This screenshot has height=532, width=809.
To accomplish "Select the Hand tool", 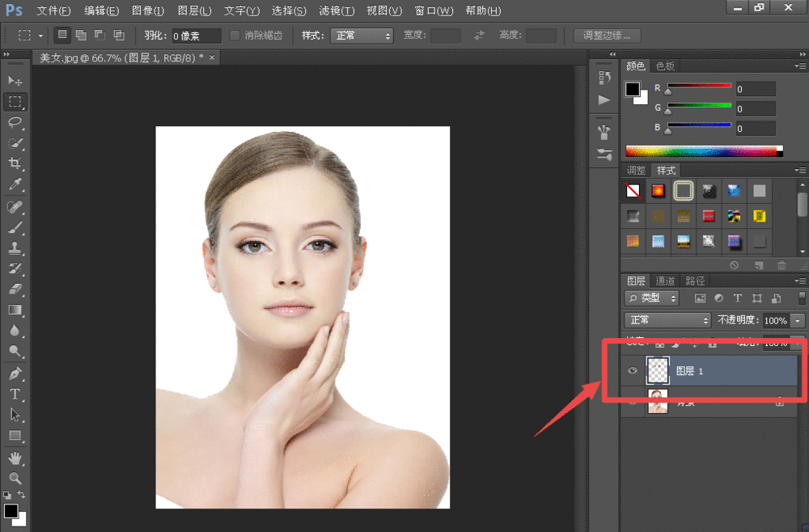I will pos(15,458).
